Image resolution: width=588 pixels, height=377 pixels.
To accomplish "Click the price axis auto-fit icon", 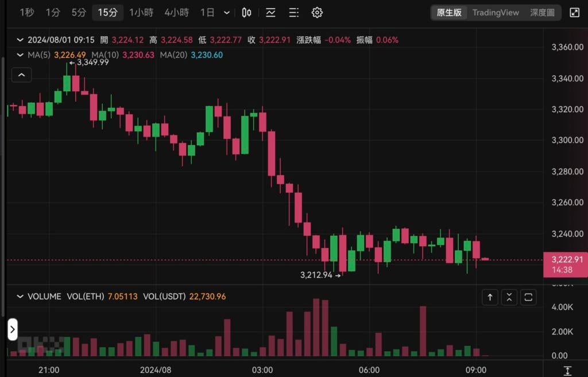I will pyautogui.click(x=567, y=371).
